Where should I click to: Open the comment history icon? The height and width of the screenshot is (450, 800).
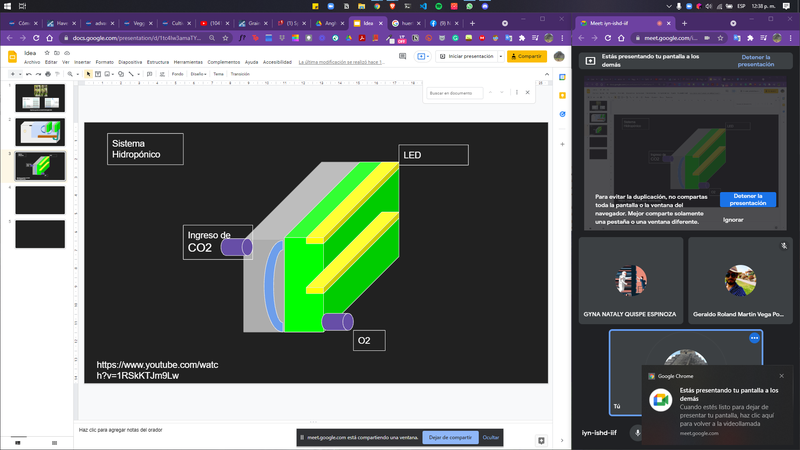pyautogui.click(x=404, y=56)
